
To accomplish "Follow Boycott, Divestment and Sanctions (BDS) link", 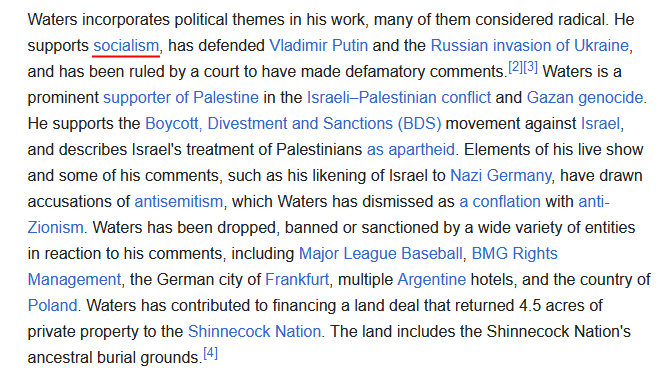I will (293, 124).
